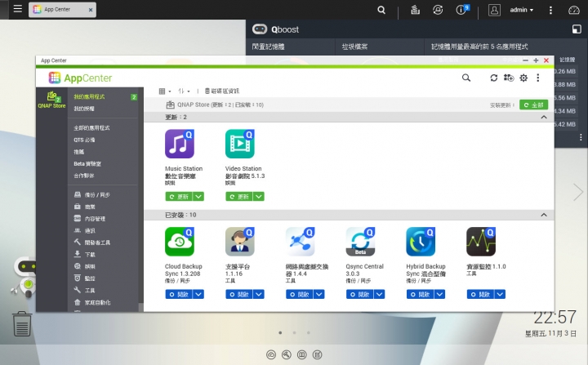588x365 pixels.
Task: Collapse the 已安裝 : 10 section
Action: point(544,215)
